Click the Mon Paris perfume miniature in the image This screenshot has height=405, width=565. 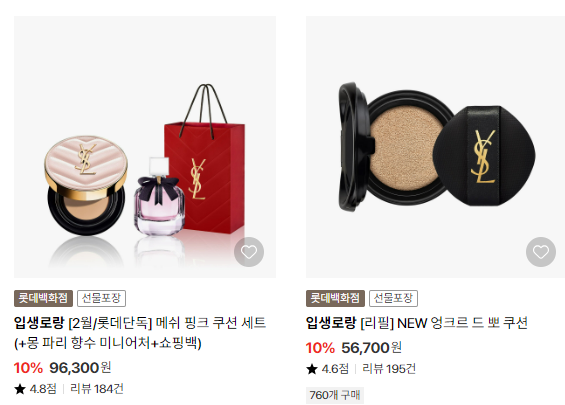[x=159, y=196]
